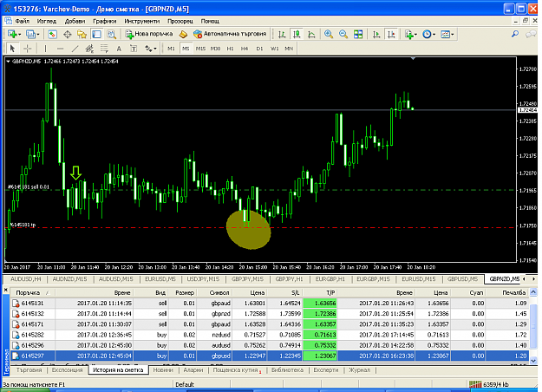542x392 pixels.
Task: Click terminal scrollbar down arrow
Action: tap(533, 360)
